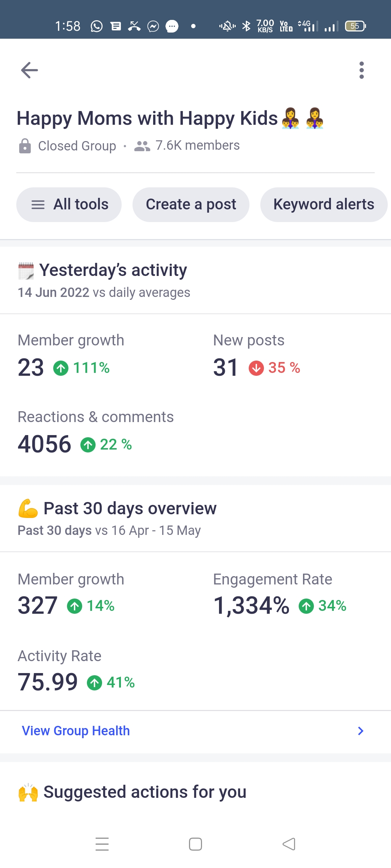Open Keyword alerts
The image size is (391, 868).
[324, 205]
